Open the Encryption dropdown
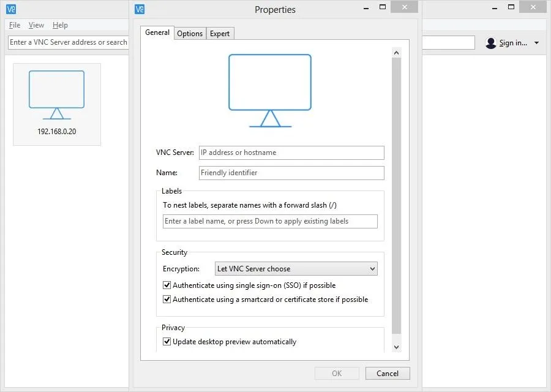 point(296,269)
